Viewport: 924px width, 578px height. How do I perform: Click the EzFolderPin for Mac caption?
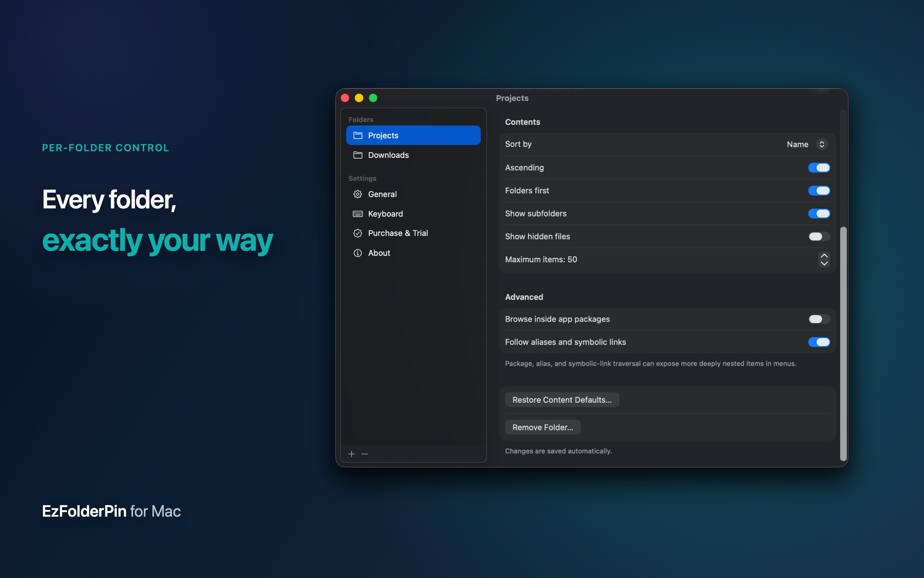111,511
